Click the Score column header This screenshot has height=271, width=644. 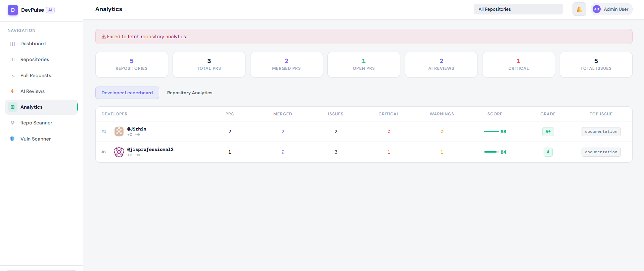click(495, 114)
